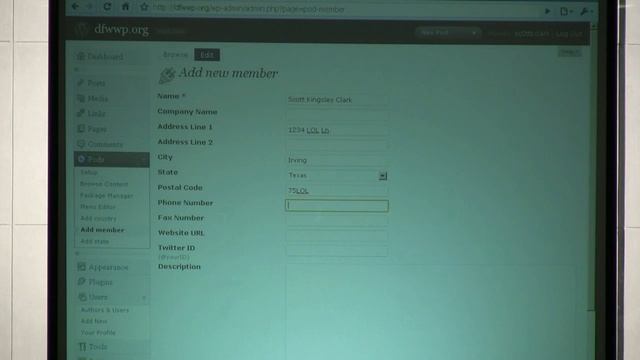Open the New Post dropdown in header
Viewport: 640px width, 360px height.
[448, 33]
